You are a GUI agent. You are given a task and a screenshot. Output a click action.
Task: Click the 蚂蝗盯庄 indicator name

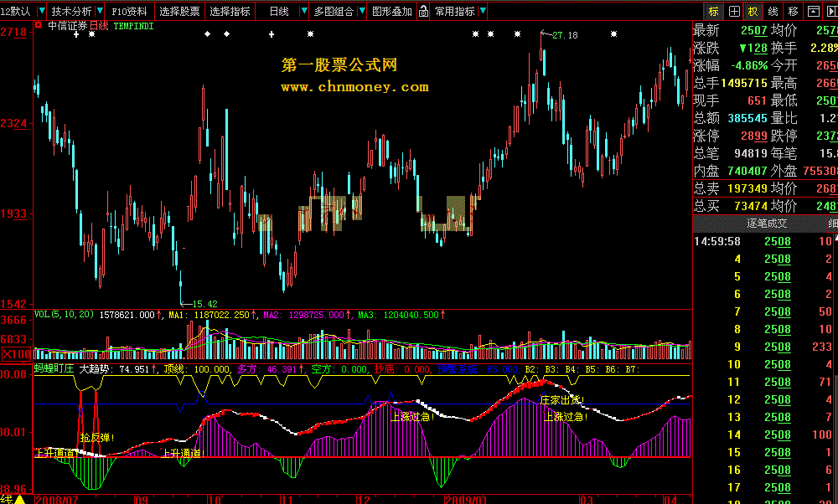(x=54, y=369)
